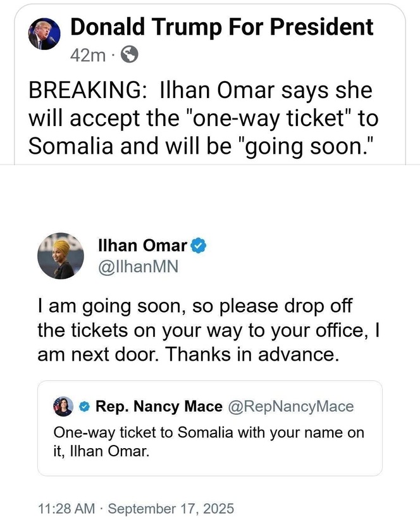Click the globe public audience icon
420x531 pixels.
click(129, 55)
